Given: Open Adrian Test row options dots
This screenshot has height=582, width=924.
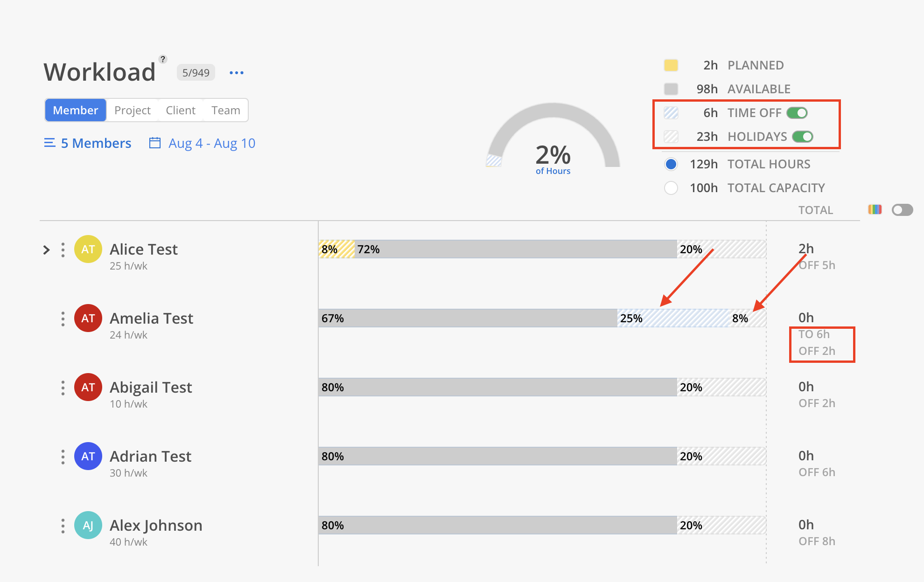Looking at the screenshot, I should (x=63, y=457).
